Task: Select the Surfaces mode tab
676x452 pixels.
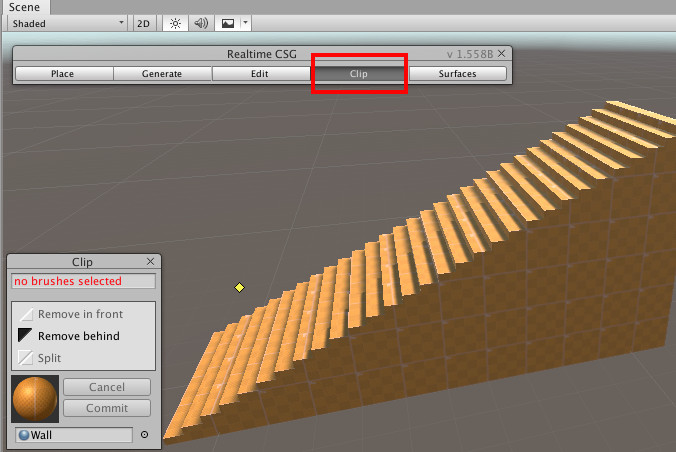Action: pos(457,74)
